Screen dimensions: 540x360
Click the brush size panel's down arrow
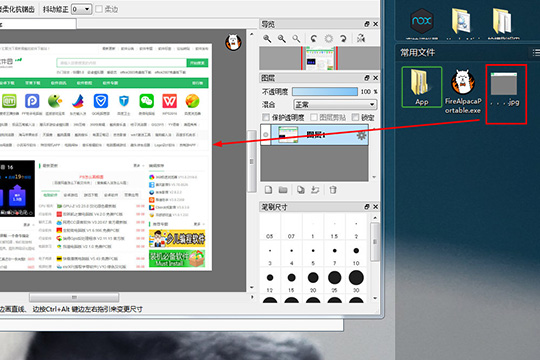point(375,298)
